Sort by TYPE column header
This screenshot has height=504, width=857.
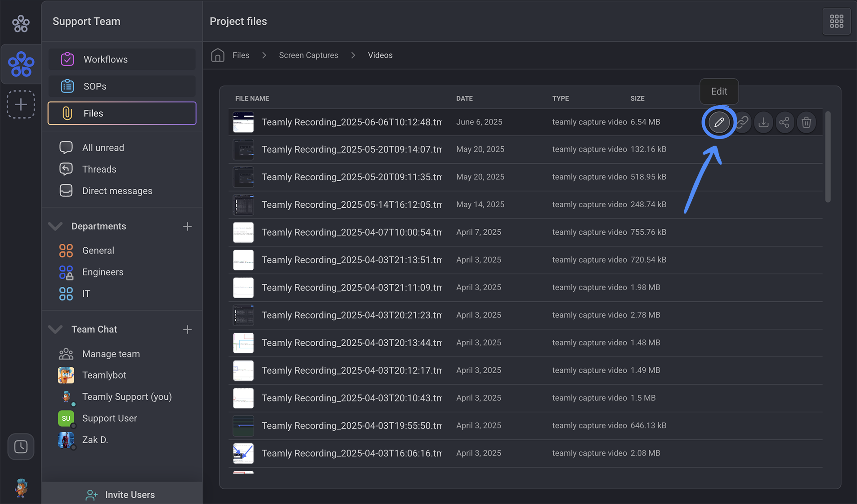point(561,98)
